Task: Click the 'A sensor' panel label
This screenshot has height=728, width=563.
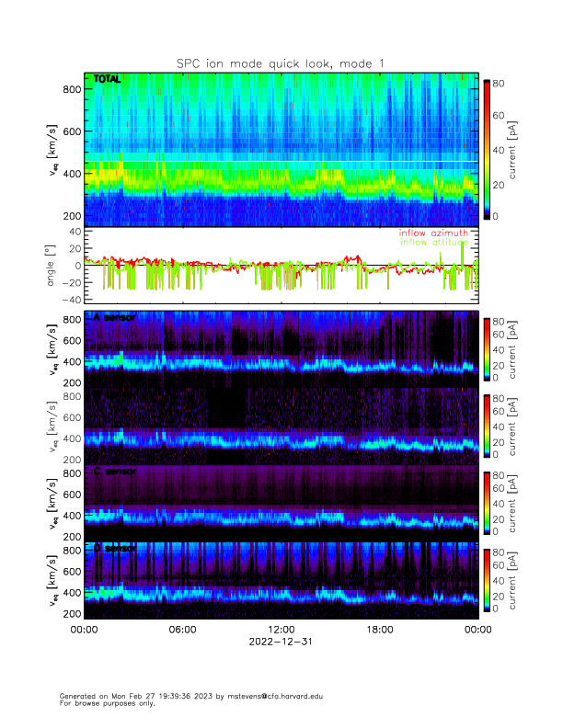Action: tap(114, 318)
